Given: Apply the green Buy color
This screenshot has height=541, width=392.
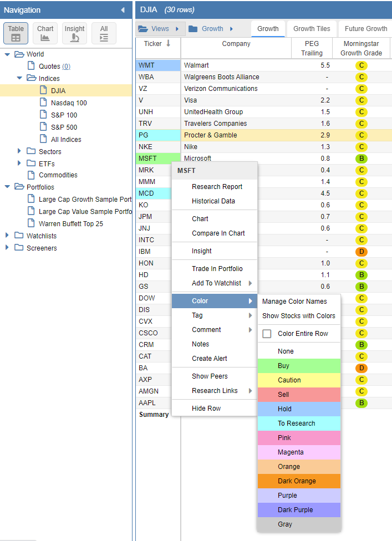Looking at the screenshot, I should point(299,366).
